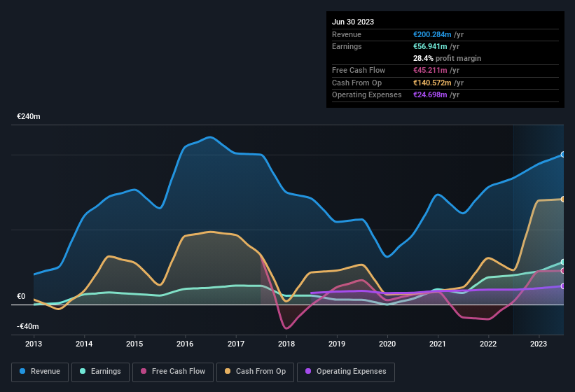Click the Cash From Op label in tooltip
The image size is (575, 392).
(x=356, y=83)
